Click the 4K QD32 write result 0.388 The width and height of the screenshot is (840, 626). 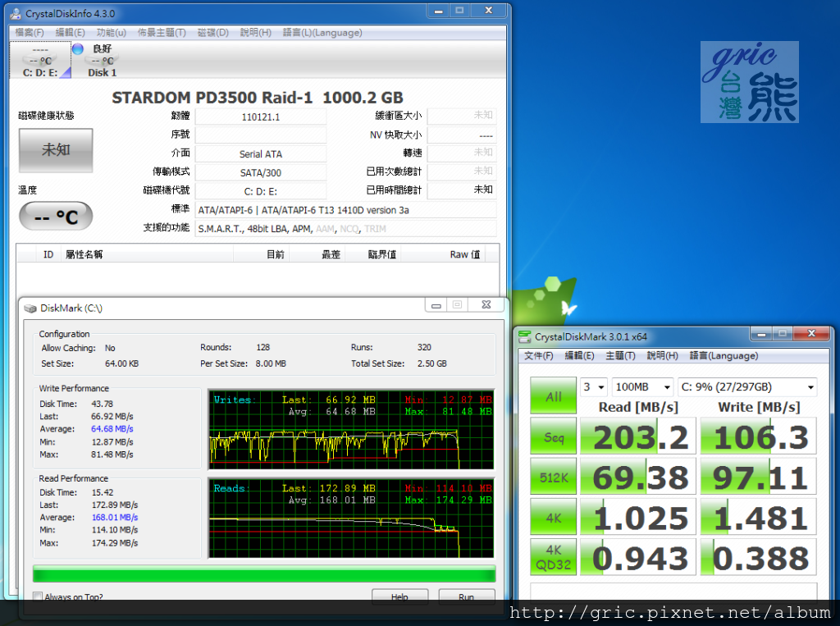(x=759, y=557)
